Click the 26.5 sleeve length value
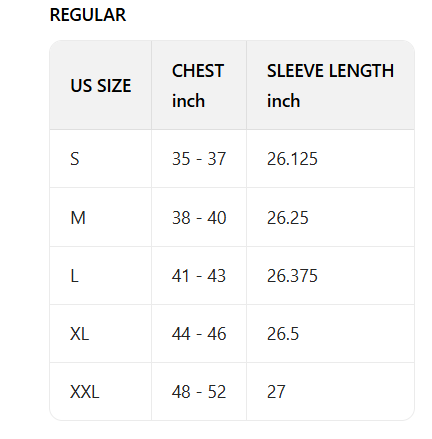432x439 pixels. [x=283, y=334]
